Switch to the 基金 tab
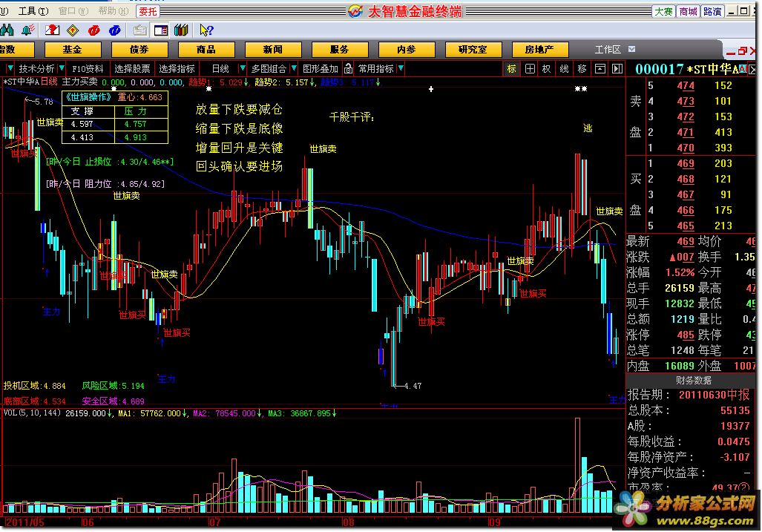This screenshot has height=532, width=762. pyautogui.click(x=73, y=49)
